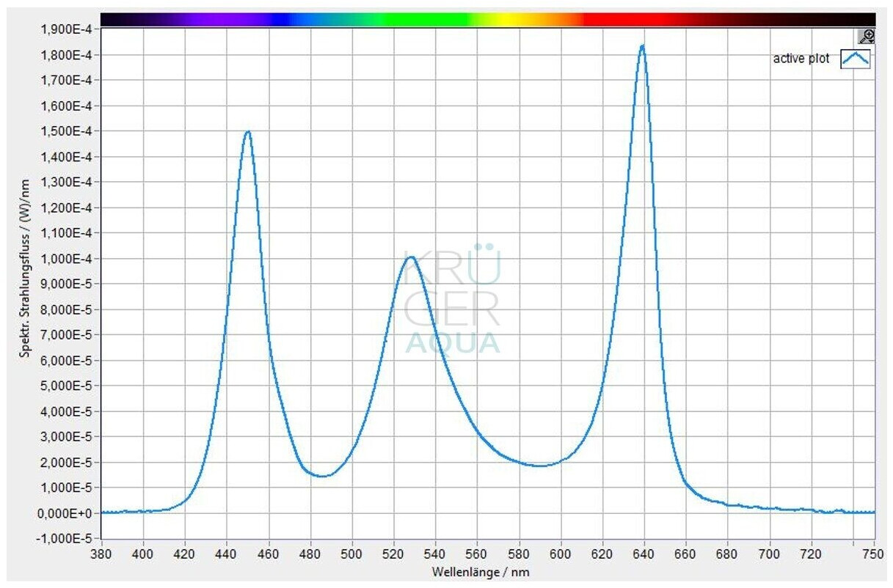The height and width of the screenshot is (588, 893).
Task: Select the red peak near 640 nm
Action: tap(643, 46)
